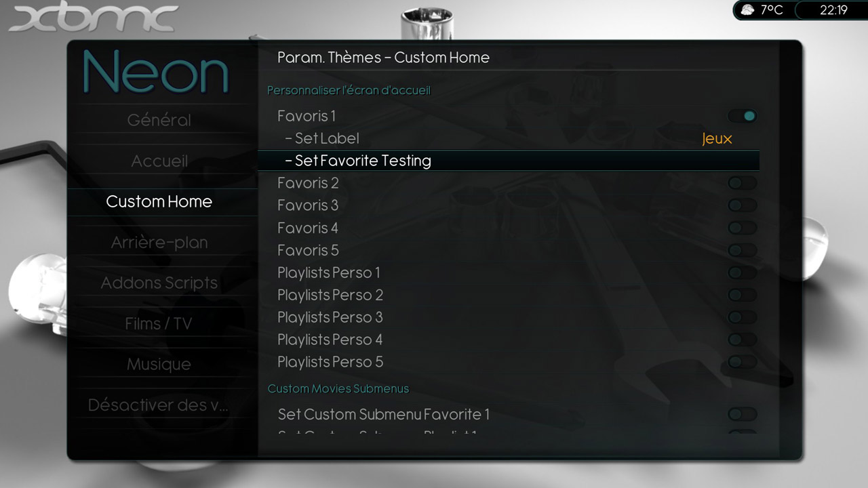Screen dimensions: 868x488
Task: Switch on Playlists Perso 3
Action: coord(742,317)
